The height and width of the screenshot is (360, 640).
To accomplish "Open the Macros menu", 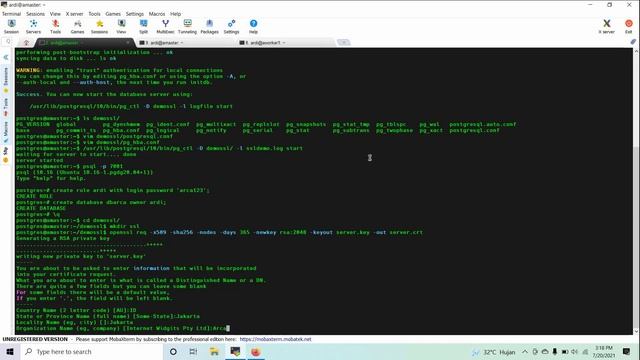I will point(157,14).
